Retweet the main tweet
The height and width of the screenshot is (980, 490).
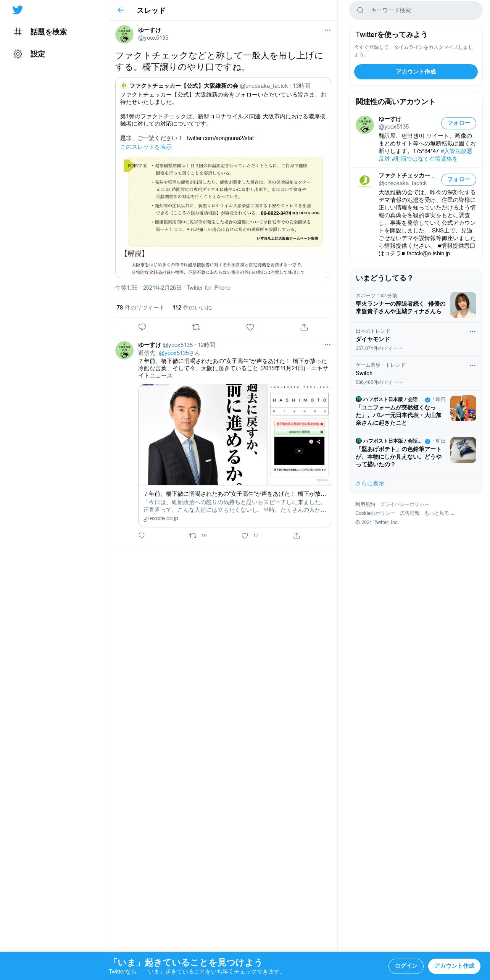[196, 327]
